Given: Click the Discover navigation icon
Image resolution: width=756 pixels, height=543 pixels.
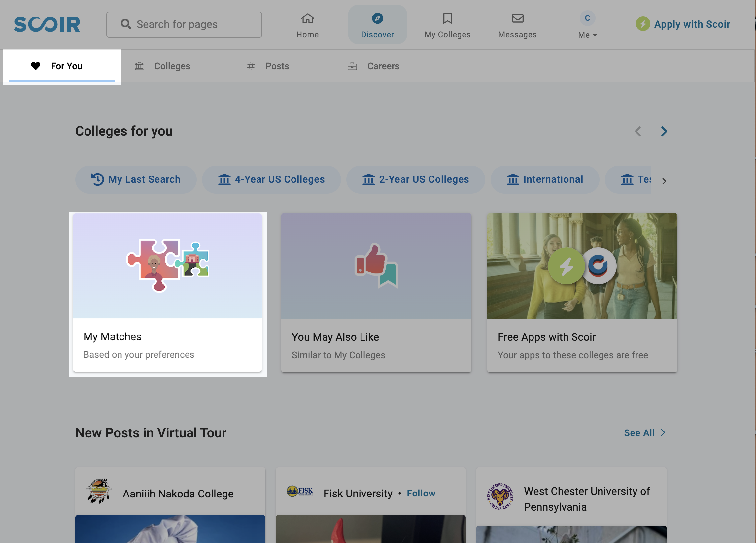Looking at the screenshot, I should point(377,17).
